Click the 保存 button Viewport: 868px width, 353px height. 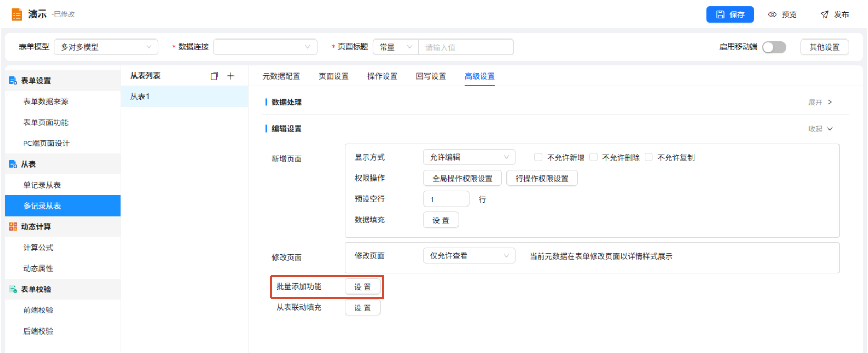click(730, 15)
